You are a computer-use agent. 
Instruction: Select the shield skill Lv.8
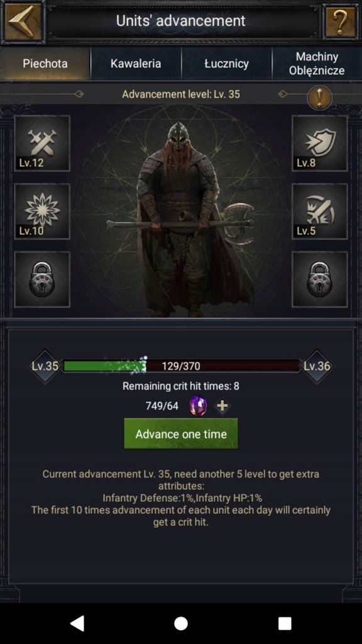(320, 143)
